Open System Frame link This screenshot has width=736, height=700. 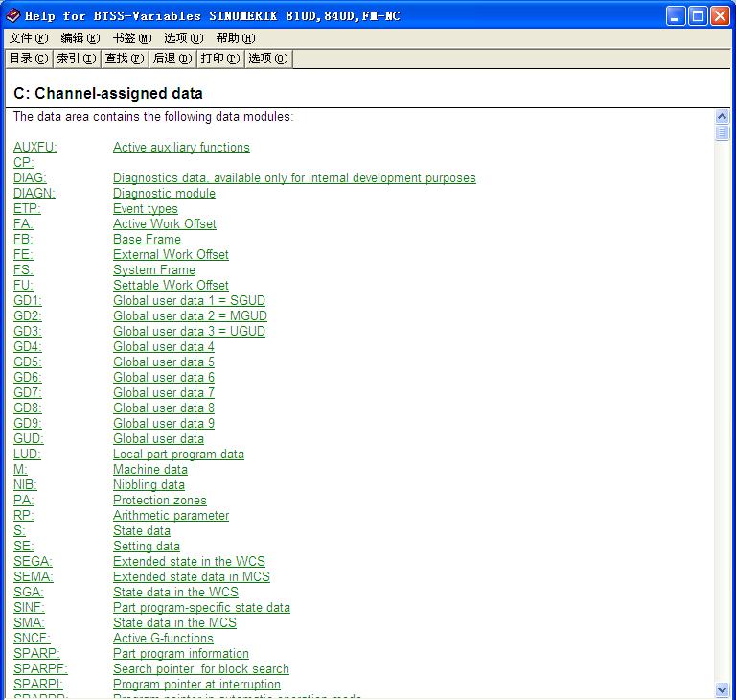(x=154, y=269)
